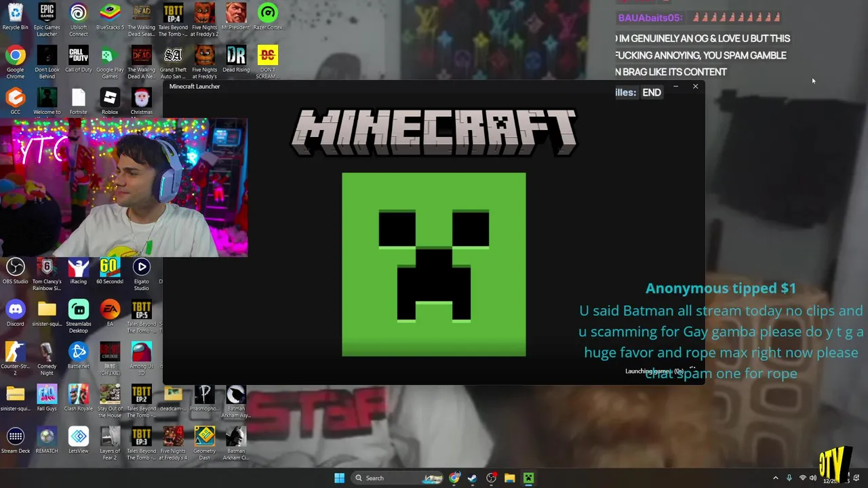Select the Christmas Santa desktop icon

click(141, 102)
